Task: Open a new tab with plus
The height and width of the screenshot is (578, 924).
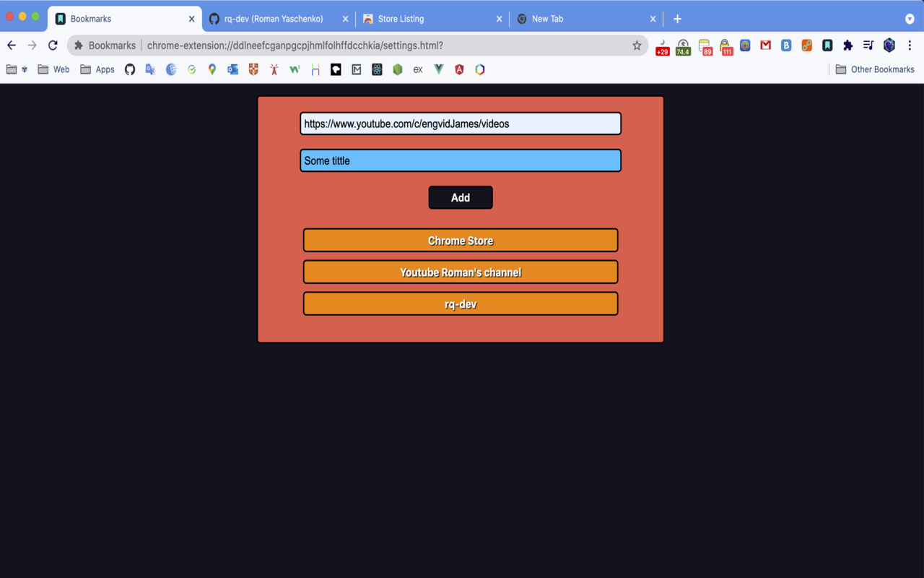Action: tap(677, 19)
